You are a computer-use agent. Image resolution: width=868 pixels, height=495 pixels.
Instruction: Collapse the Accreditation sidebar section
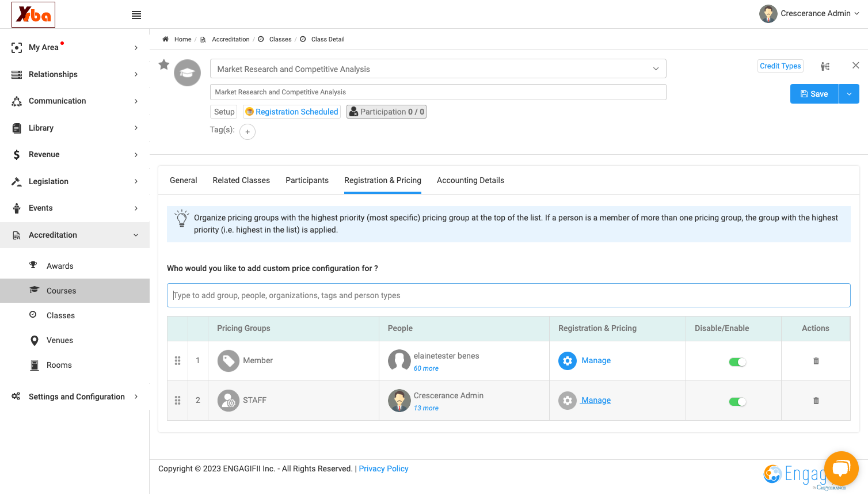(75, 235)
